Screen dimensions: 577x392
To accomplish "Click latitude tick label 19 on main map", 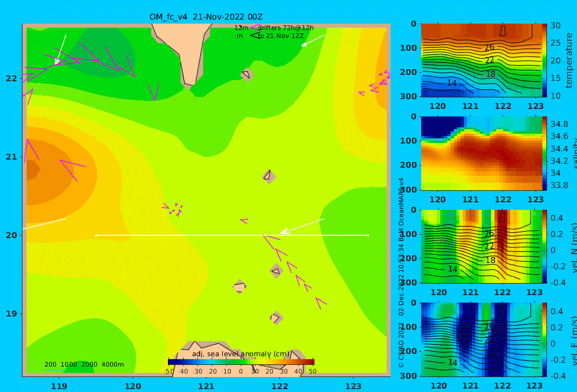I will 12,314.
